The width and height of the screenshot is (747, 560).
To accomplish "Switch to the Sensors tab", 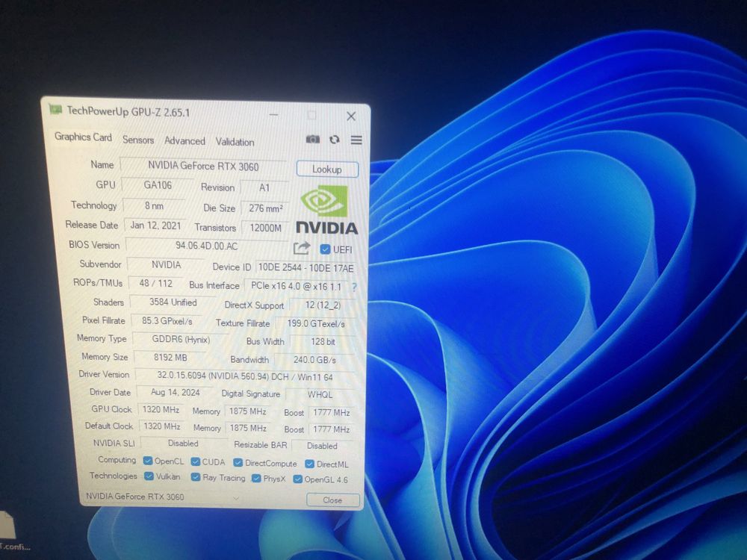I will pyautogui.click(x=138, y=140).
